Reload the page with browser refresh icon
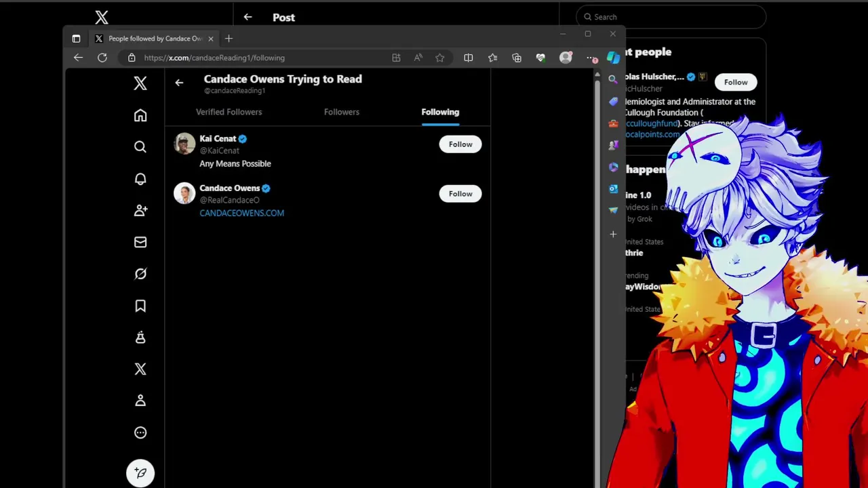868x488 pixels. pyautogui.click(x=102, y=58)
